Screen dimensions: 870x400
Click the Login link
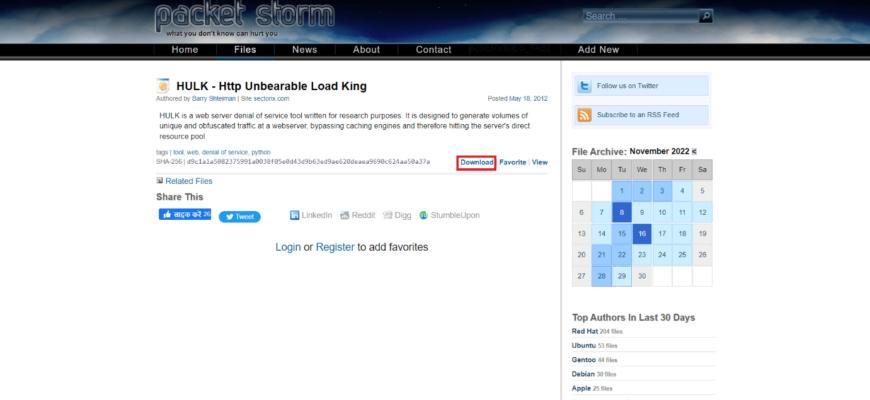[x=288, y=247]
